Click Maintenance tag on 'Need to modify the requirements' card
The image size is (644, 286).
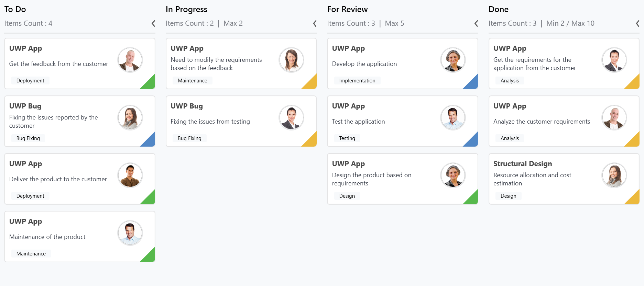193,81
